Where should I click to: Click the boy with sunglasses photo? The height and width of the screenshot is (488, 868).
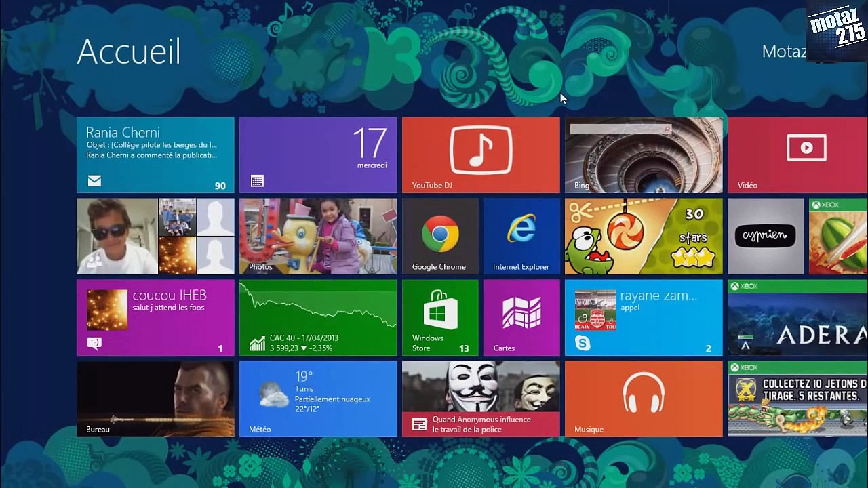point(117,237)
